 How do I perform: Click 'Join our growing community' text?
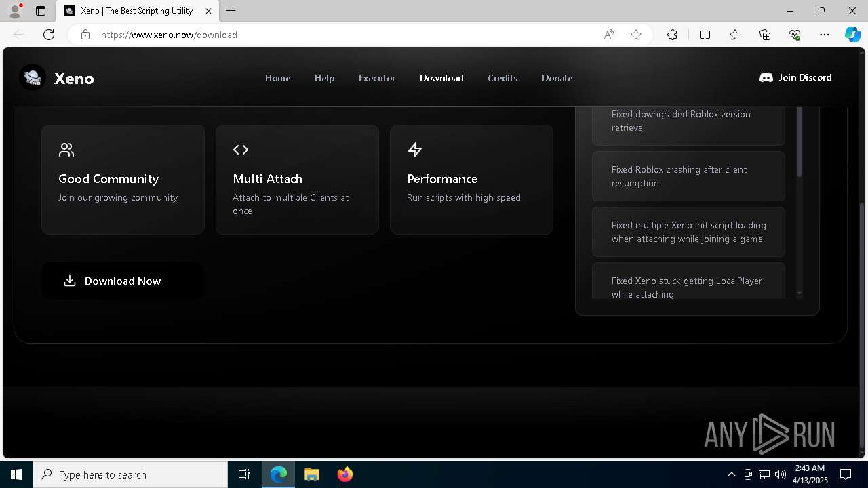pos(118,197)
